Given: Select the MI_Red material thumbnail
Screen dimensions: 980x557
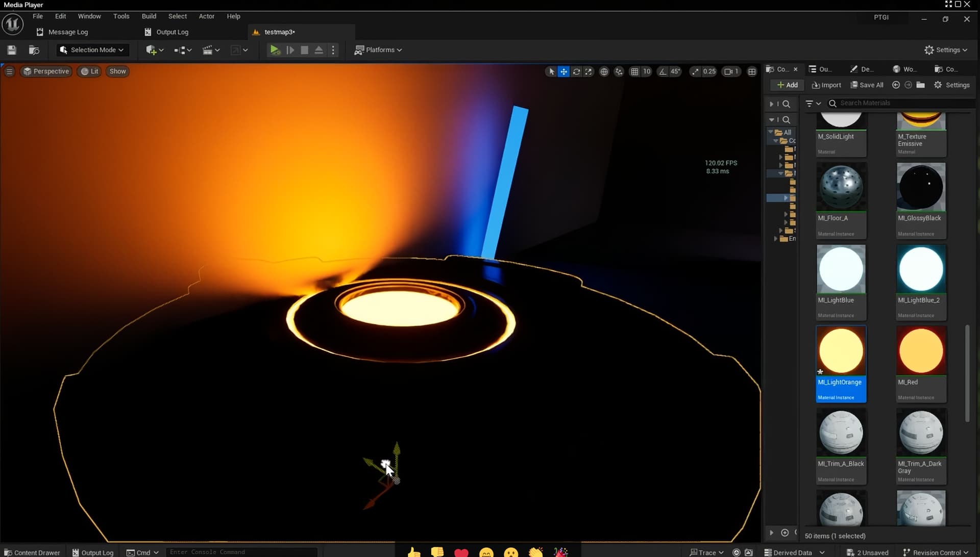Looking at the screenshot, I should (921, 350).
